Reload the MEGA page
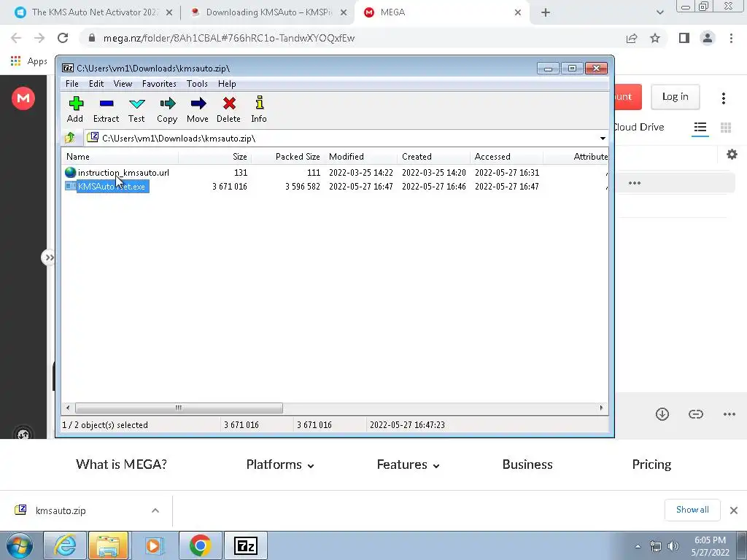 (63, 38)
